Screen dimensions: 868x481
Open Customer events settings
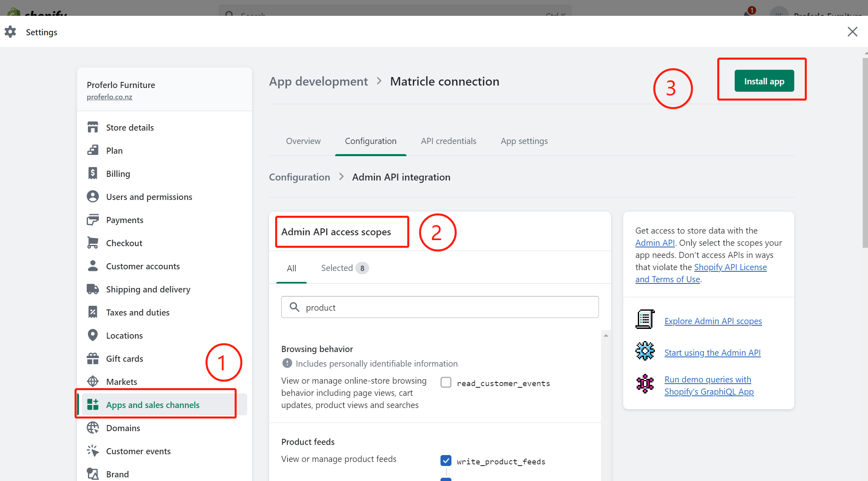[x=165, y=451]
